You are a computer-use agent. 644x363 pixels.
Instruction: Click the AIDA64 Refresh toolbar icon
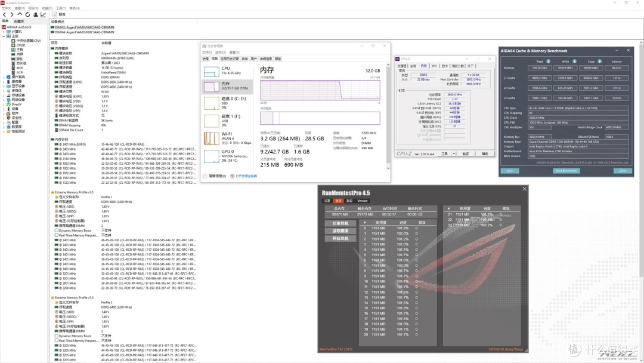(x=27, y=14)
